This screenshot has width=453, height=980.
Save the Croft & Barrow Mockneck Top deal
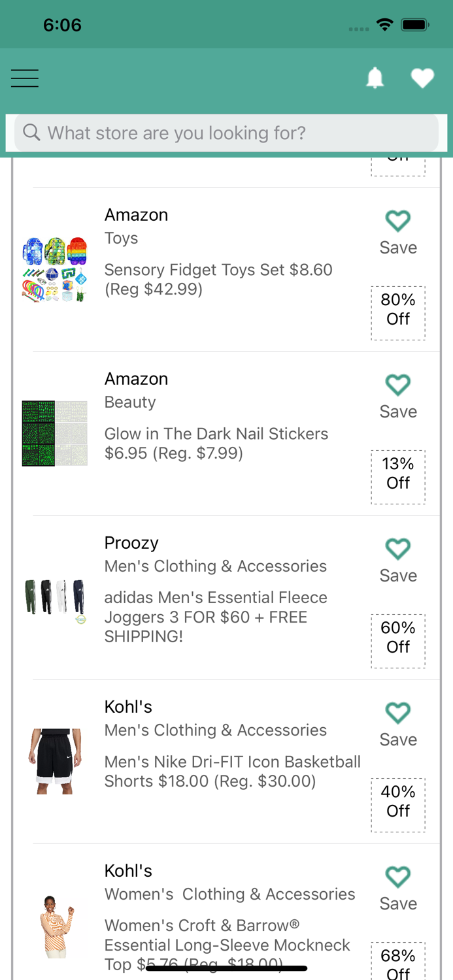coord(397,877)
